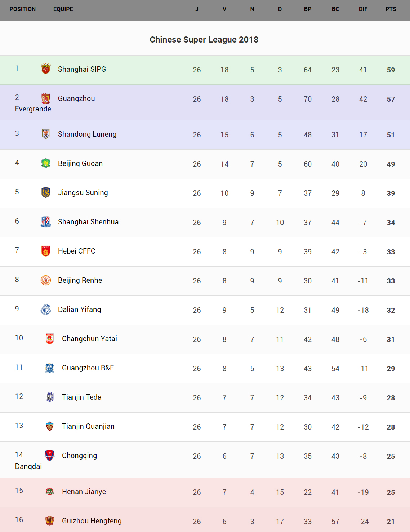The width and height of the screenshot is (410, 532).
Task: Click the Shanghai Shenhua club badge
Action: pyautogui.click(x=46, y=222)
